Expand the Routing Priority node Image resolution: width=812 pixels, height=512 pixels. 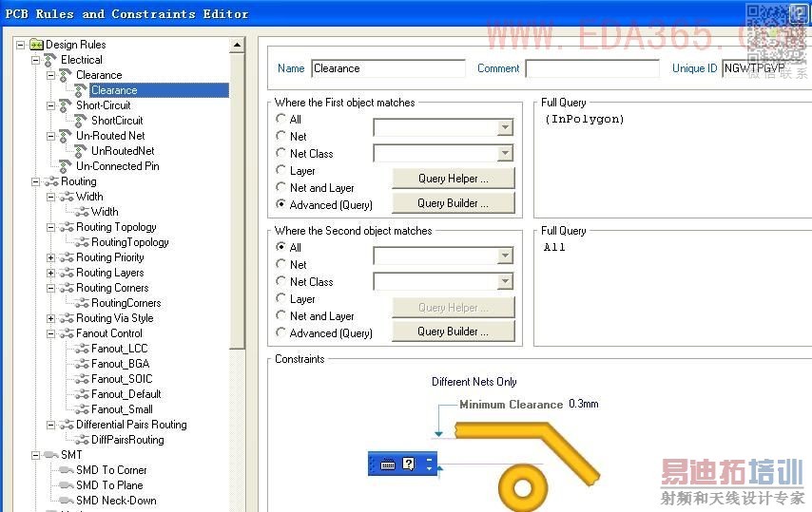click(x=50, y=257)
